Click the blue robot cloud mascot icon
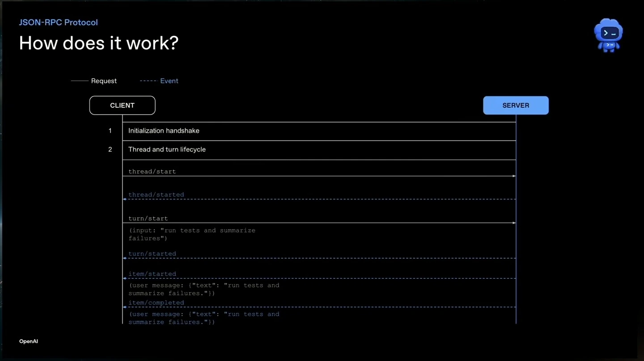 click(608, 35)
